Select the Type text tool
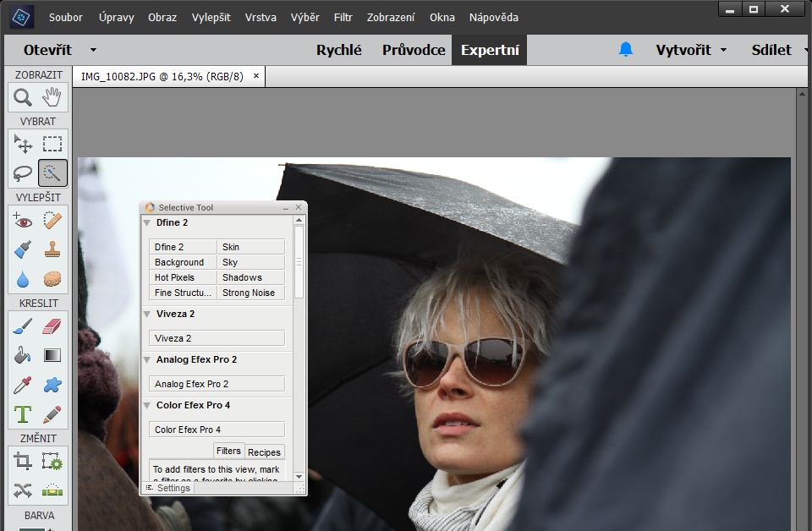 point(23,414)
